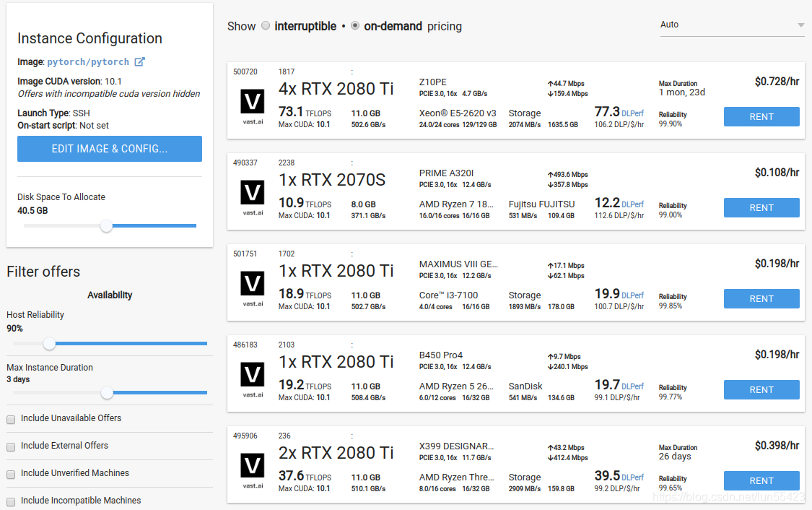
Task: Click Max Duration 1 mon, 23d text
Action: [x=682, y=92]
